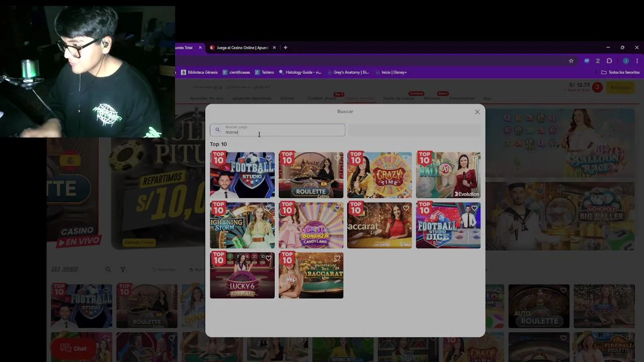Favorite Roulette Latina with heart icon
This screenshot has width=644, height=362.
[x=337, y=158]
